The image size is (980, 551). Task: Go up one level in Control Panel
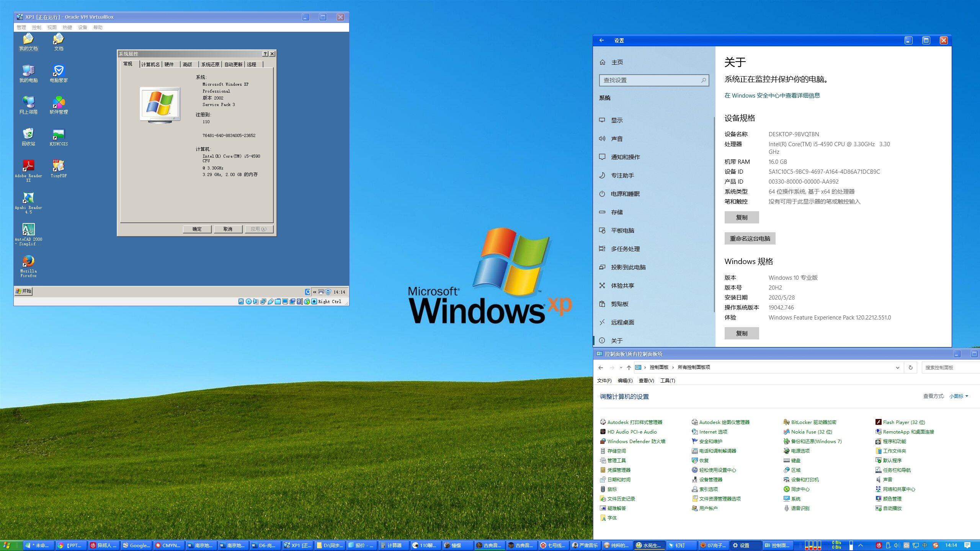coord(629,367)
